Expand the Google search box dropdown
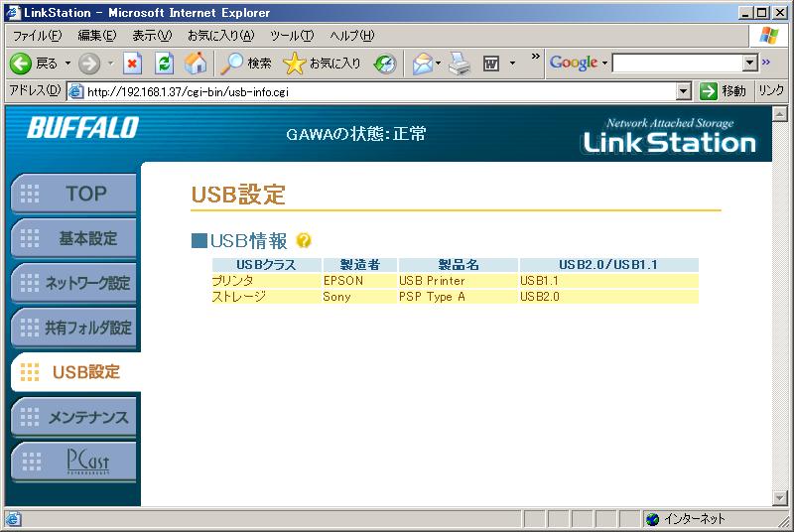Image resolution: width=794 pixels, height=532 pixels. [750, 64]
